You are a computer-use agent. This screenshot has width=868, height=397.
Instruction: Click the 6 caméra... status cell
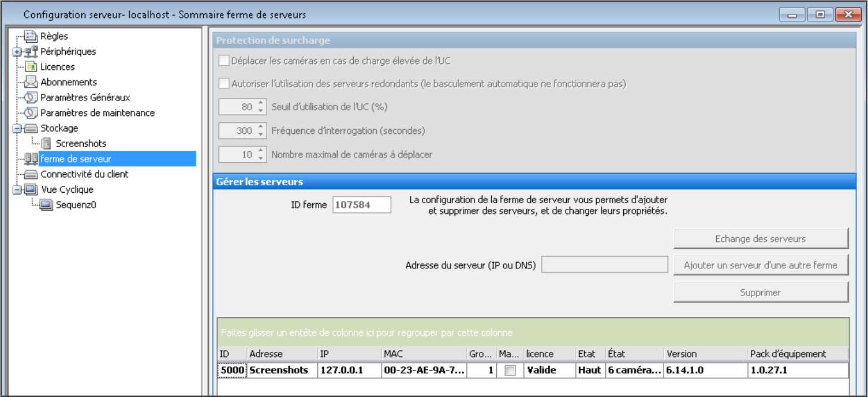(634, 370)
